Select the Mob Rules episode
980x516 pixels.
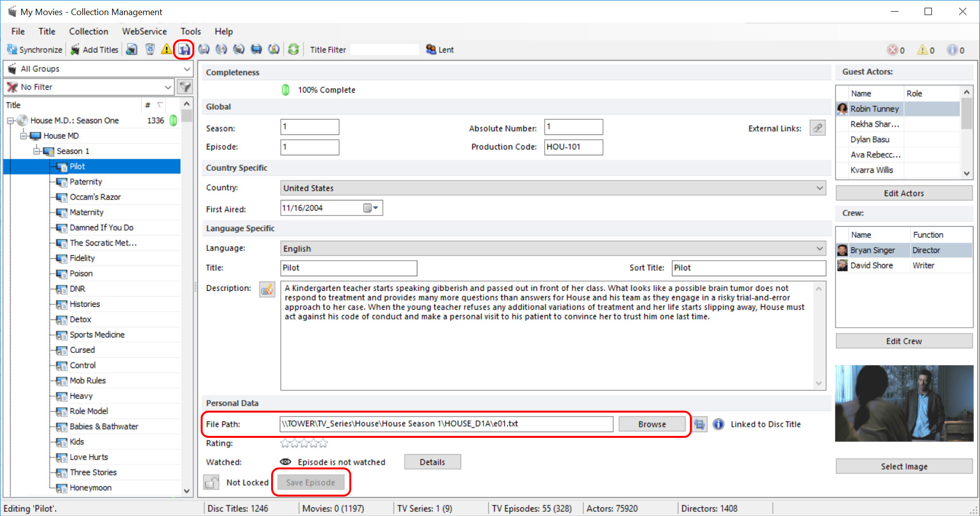point(88,381)
